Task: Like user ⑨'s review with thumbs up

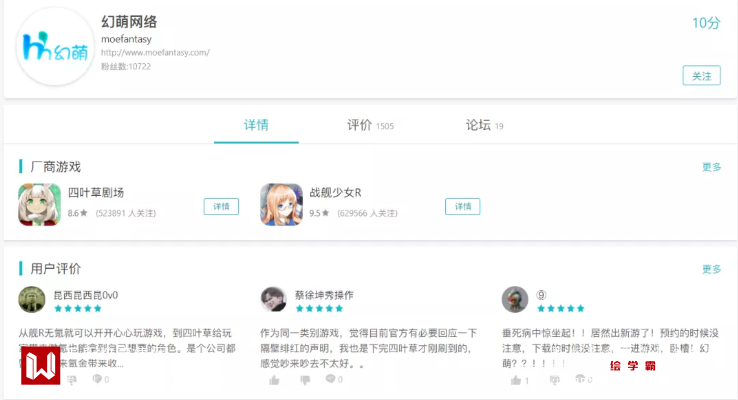Action: 516,380
